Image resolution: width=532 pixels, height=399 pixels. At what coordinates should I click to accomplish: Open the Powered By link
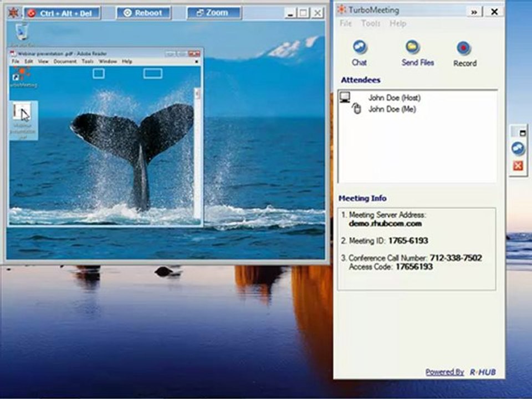click(x=444, y=372)
